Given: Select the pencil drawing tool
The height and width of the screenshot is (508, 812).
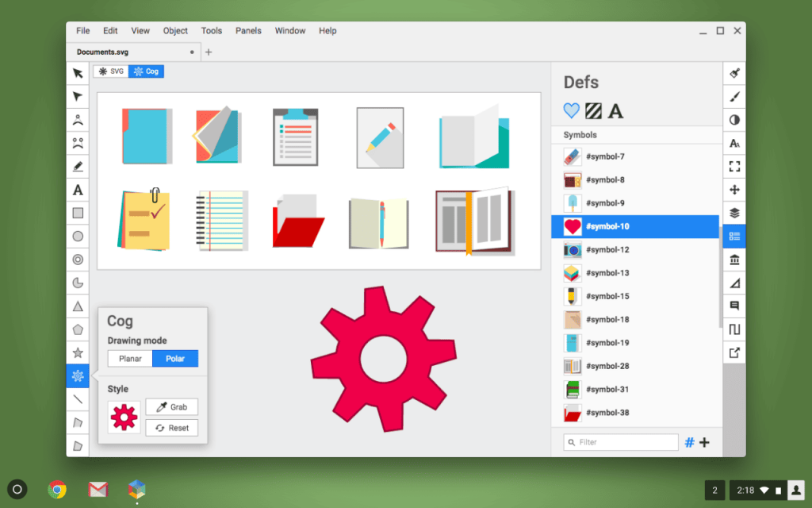Looking at the screenshot, I should pos(77,166).
